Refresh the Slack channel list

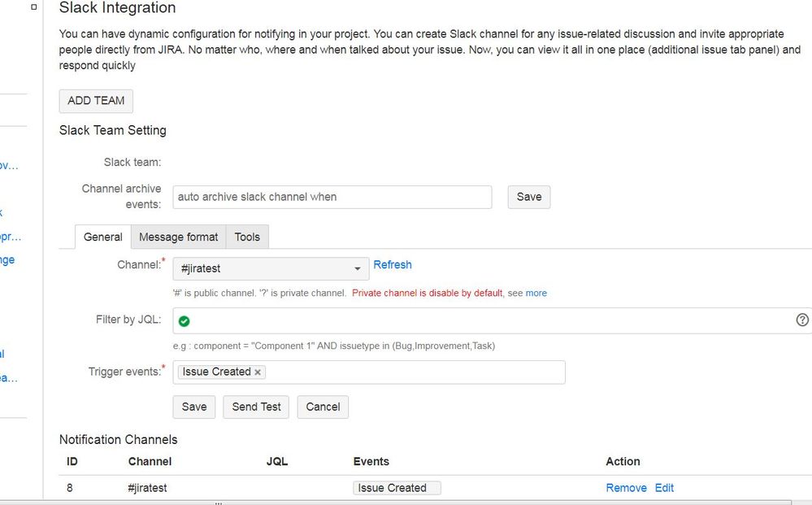[393, 264]
